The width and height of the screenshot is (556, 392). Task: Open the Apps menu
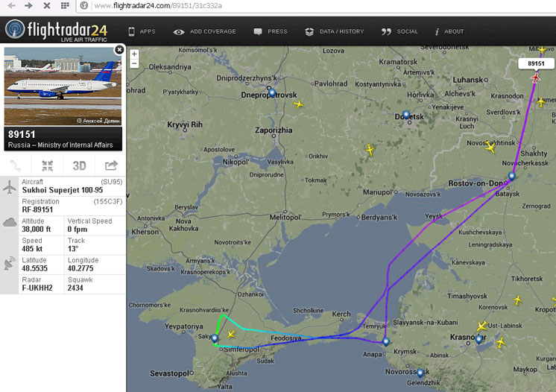142,31
